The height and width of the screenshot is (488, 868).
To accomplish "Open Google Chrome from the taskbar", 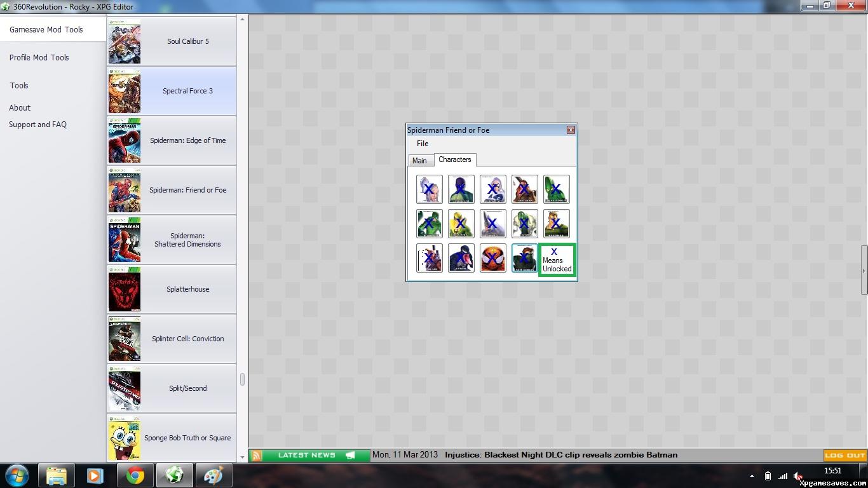I will [x=134, y=475].
